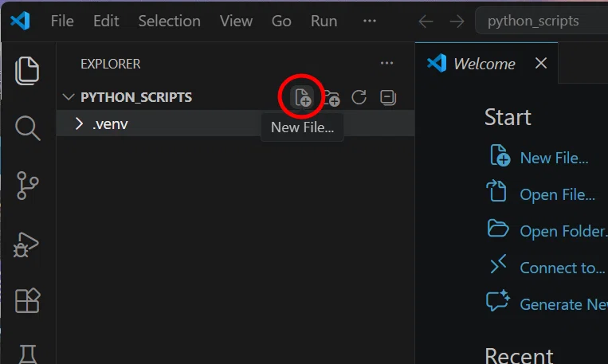This screenshot has height=364, width=608.
Task: Click the Open Folder link
Action: pos(563,231)
